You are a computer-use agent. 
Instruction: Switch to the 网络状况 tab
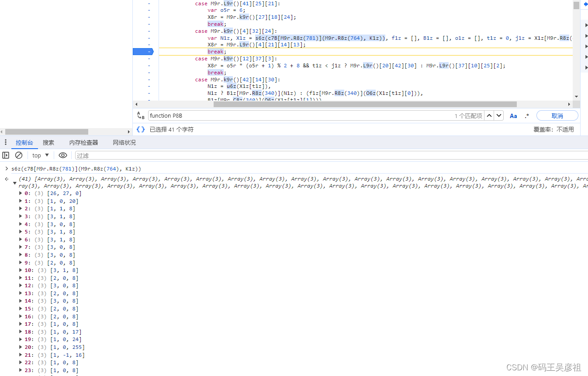(124, 143)
